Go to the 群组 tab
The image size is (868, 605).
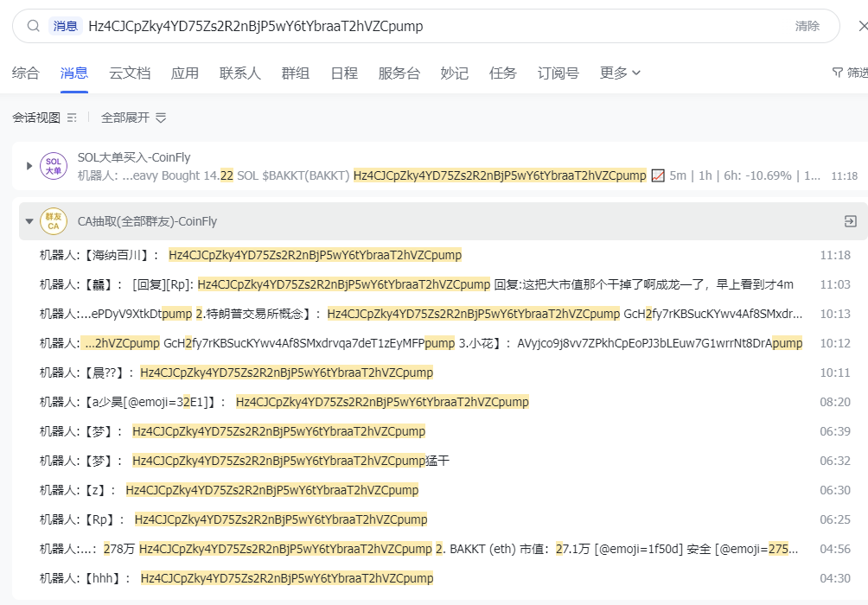coord(296,73)
